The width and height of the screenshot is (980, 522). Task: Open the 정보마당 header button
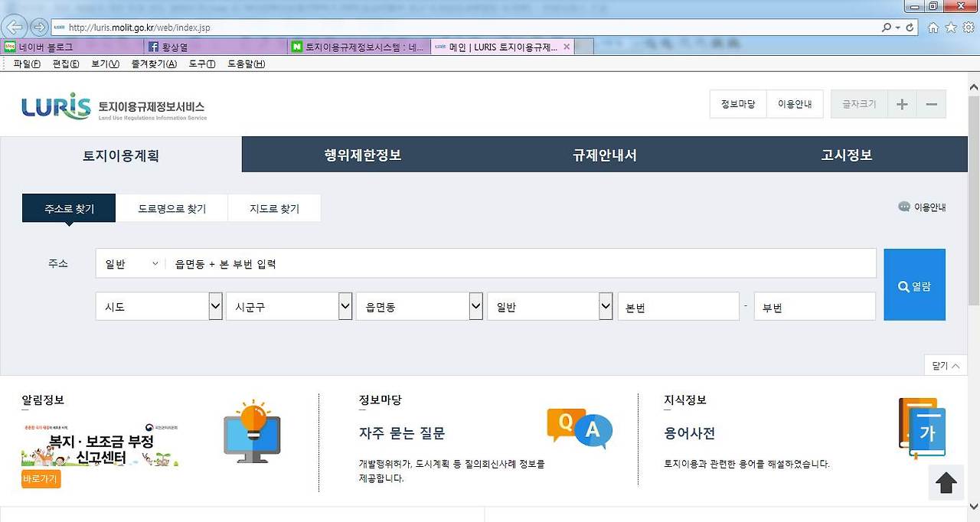(738, 104)
